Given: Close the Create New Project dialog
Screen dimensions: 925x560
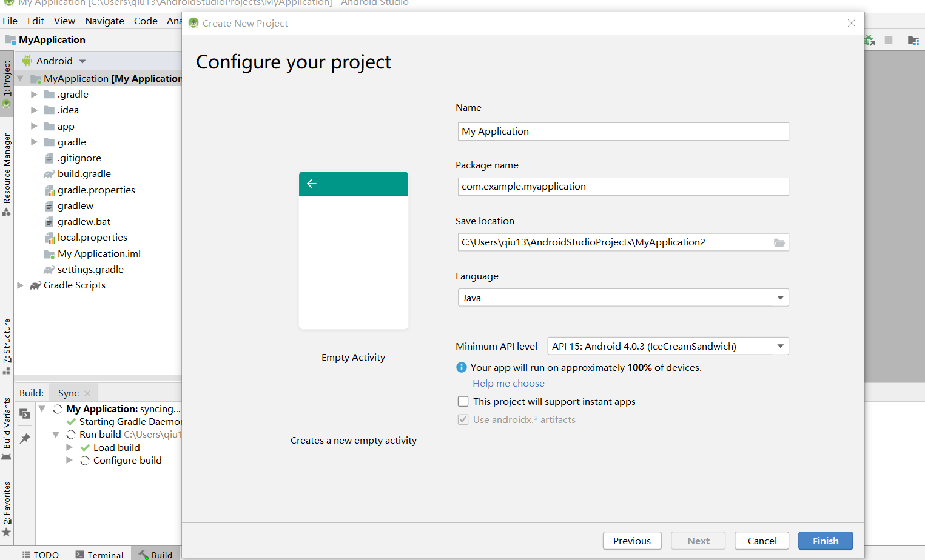Looking at the screenshot, I should (851, 23).
